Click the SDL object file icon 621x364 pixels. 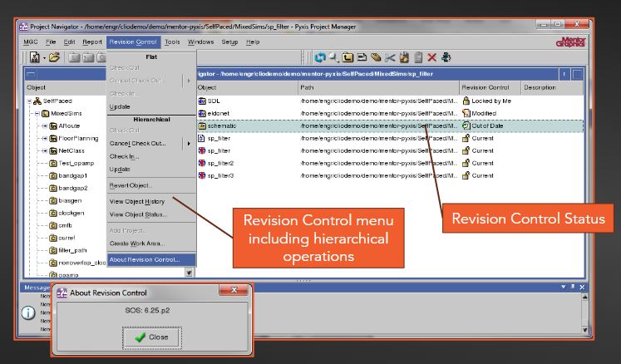click(x=202, y=101)
